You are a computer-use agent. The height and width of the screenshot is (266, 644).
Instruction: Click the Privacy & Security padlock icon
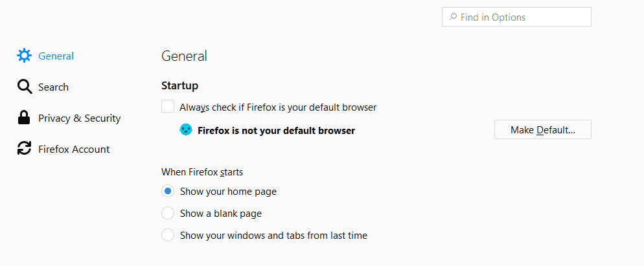click(24, 118)
